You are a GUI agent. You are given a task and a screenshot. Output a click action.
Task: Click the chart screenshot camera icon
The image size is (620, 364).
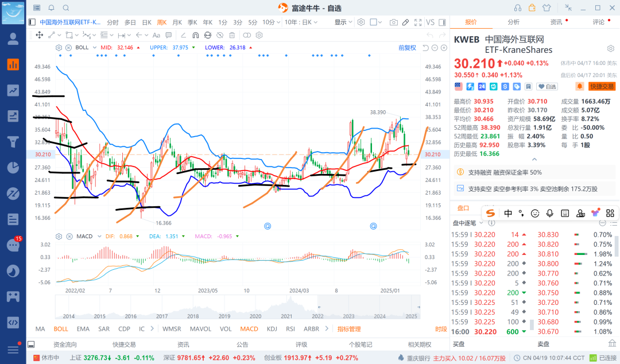click(x=393, y=22)
